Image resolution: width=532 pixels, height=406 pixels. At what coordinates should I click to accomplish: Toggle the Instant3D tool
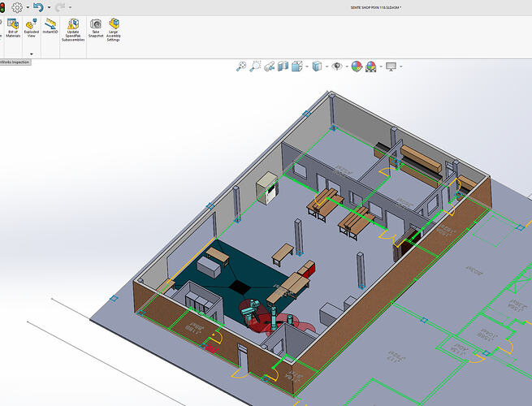coord(50,26)
